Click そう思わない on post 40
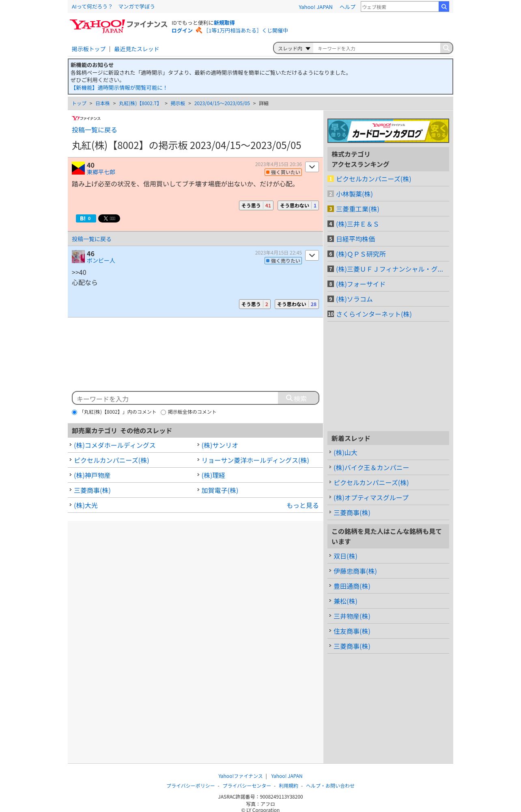This screenshot has width=521, height=812. [x=298, y=205]
